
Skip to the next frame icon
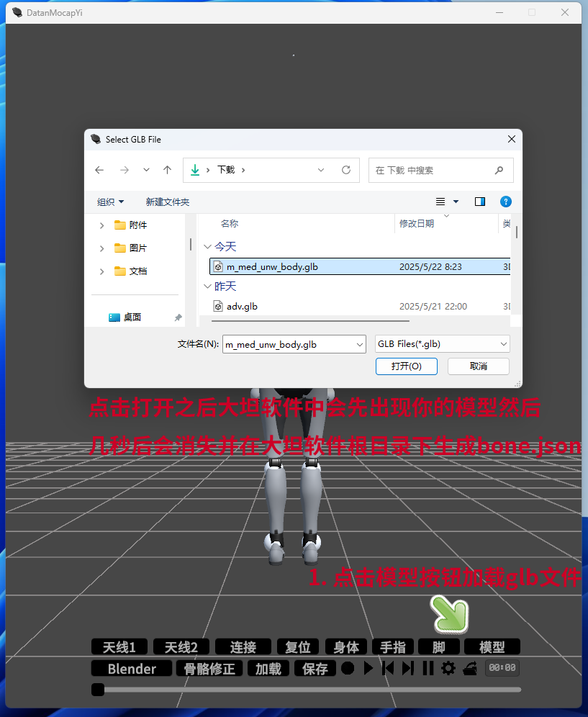click(407, 668)
